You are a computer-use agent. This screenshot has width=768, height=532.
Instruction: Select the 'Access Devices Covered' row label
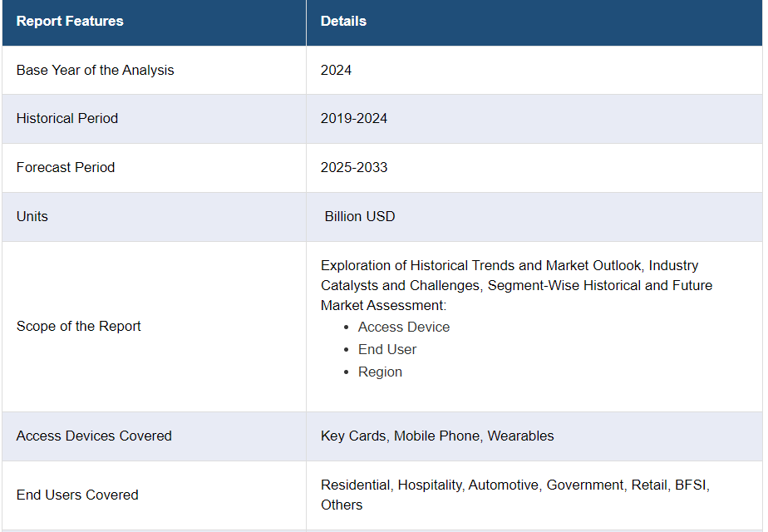[94, 436]
